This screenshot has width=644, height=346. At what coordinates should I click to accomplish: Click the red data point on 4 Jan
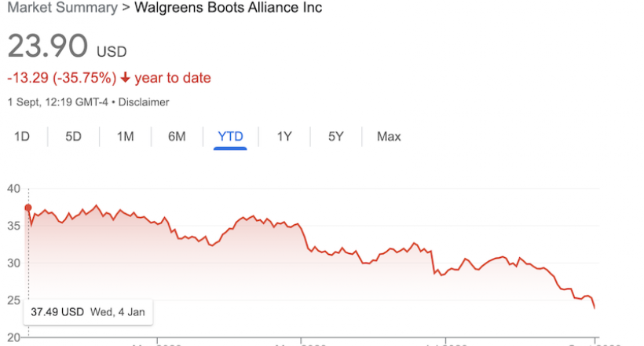point(28,208)
